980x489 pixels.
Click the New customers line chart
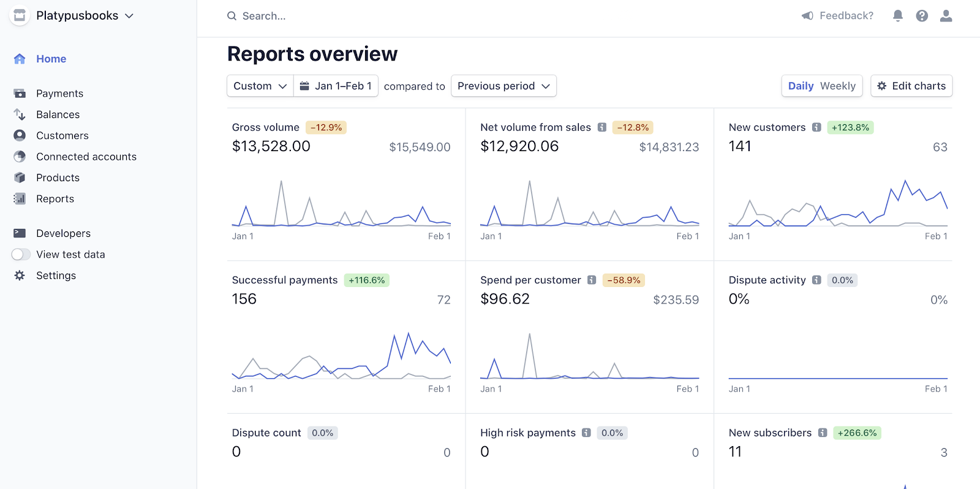[x=838, y=203]
